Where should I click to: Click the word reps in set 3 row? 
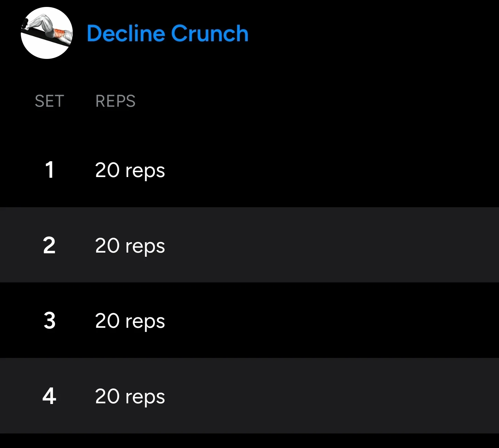click(145, 323)
